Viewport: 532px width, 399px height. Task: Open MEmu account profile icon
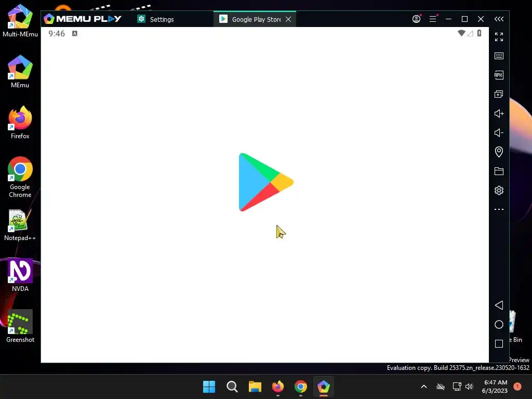pyautogui.click(x=417, y=19)
